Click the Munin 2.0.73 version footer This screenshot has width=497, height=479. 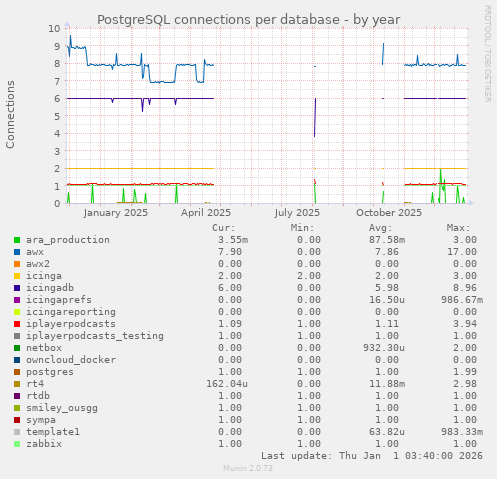coord(248,468)
